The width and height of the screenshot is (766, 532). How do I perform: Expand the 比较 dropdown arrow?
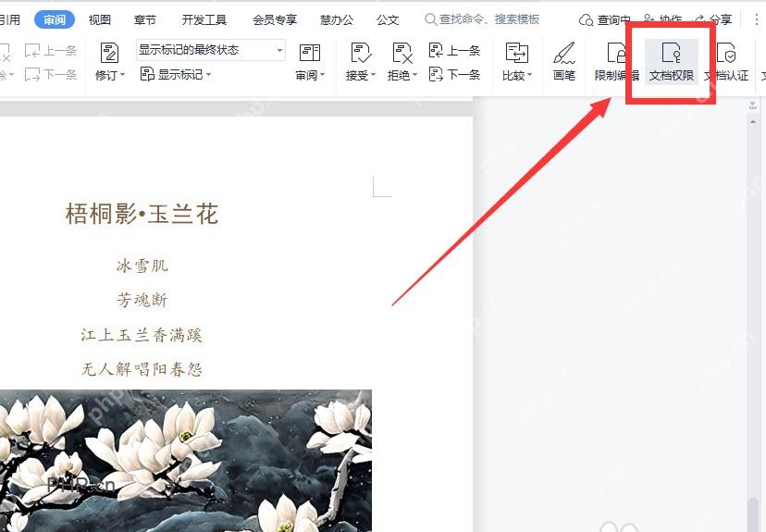point(529,75)
